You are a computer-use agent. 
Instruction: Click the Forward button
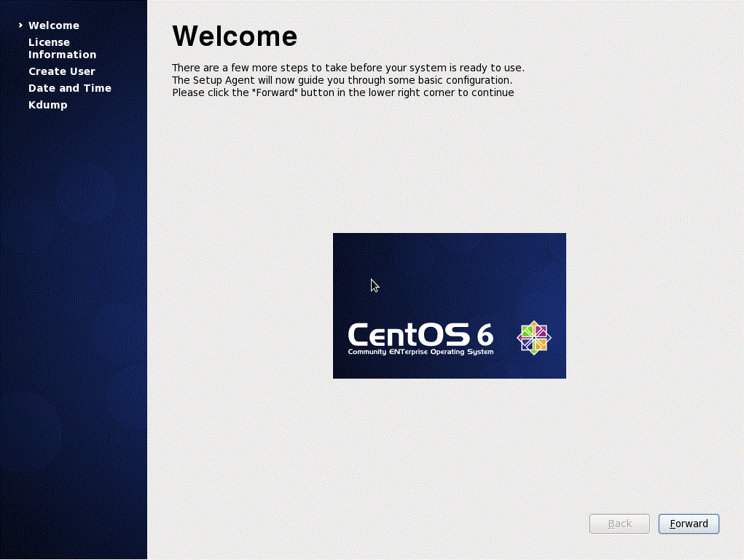[688, 524]
